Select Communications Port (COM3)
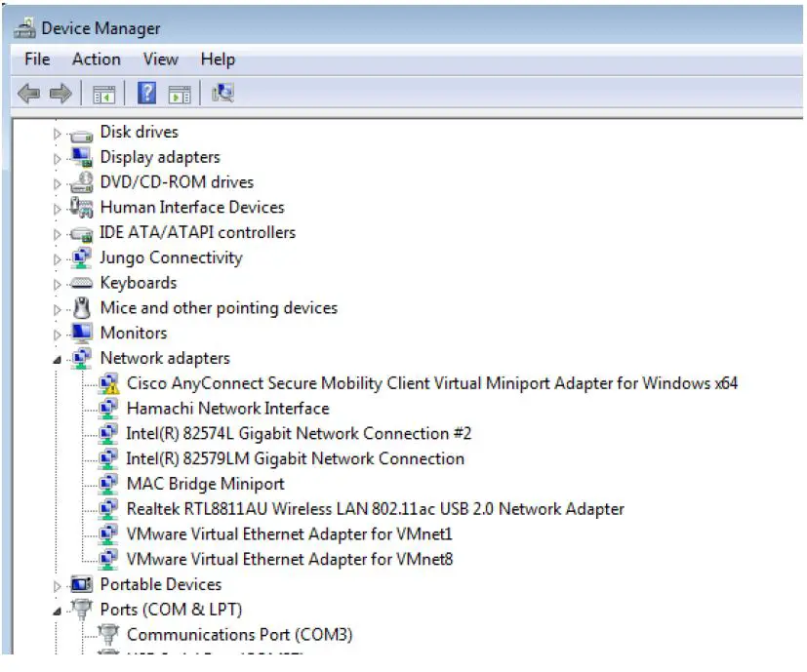Viewport: 807px width, 672px height. click(x=239, y=635)
